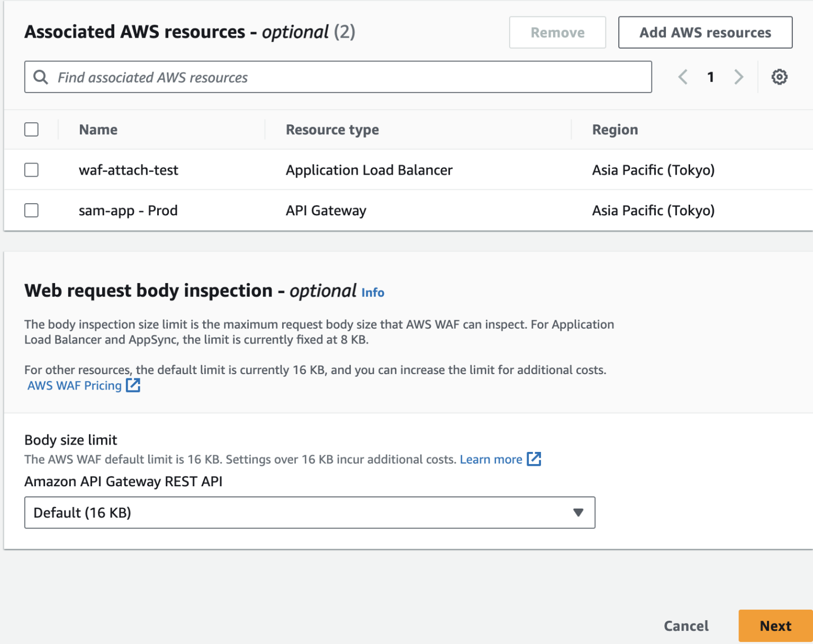Click the external link icon beside Learn more
813x644 pixels.
[x=535, y=459]
